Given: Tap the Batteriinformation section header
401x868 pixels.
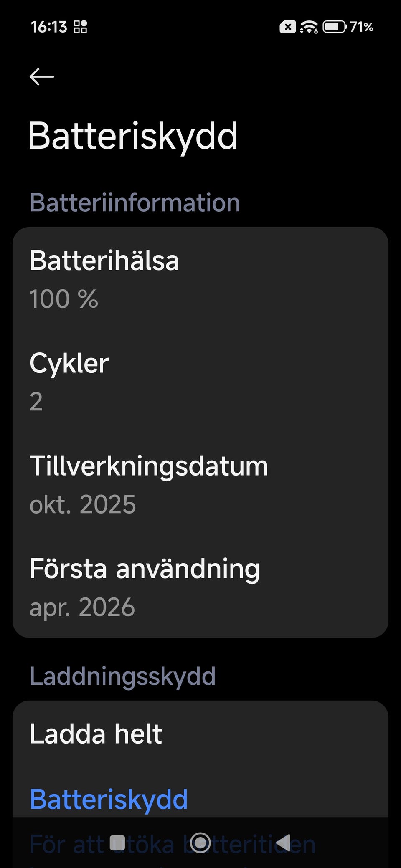Looking at the screenshot, I should pos(135,203).
